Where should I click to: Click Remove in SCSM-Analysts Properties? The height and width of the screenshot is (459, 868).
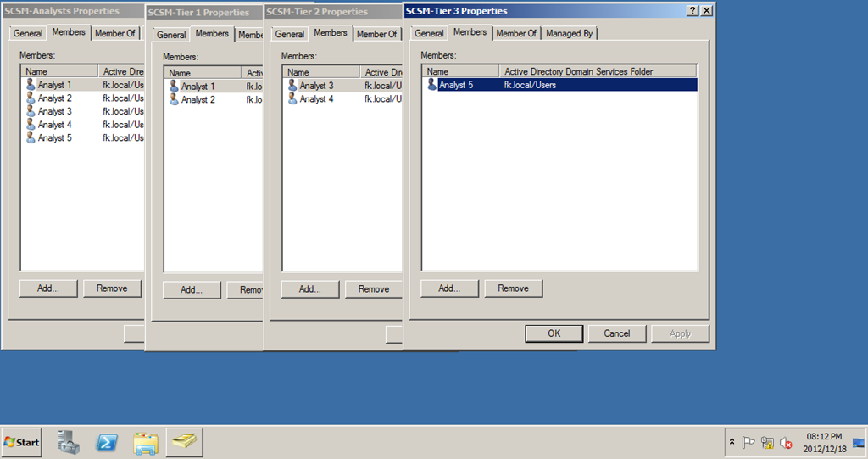tap(112, 288)
